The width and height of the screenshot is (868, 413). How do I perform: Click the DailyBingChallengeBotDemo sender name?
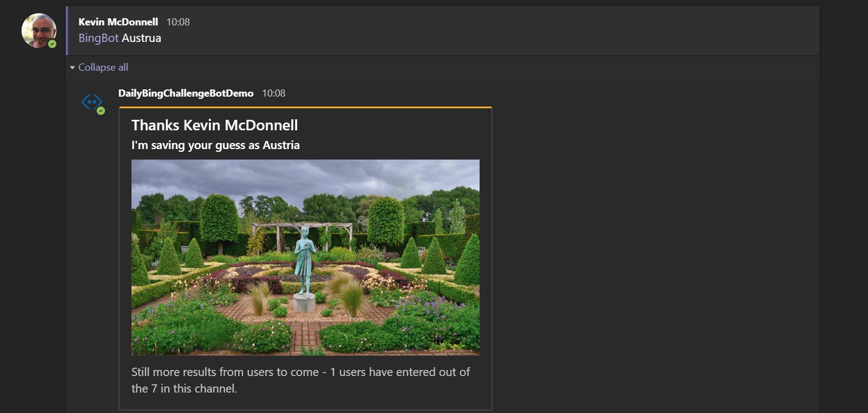tap(186, 93)
